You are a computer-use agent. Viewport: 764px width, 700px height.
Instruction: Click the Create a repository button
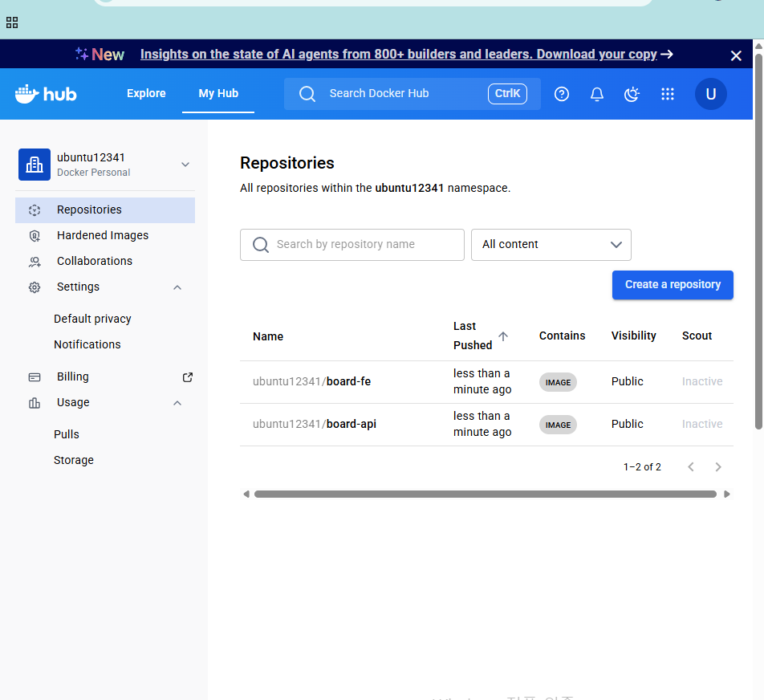pos(673,285)
